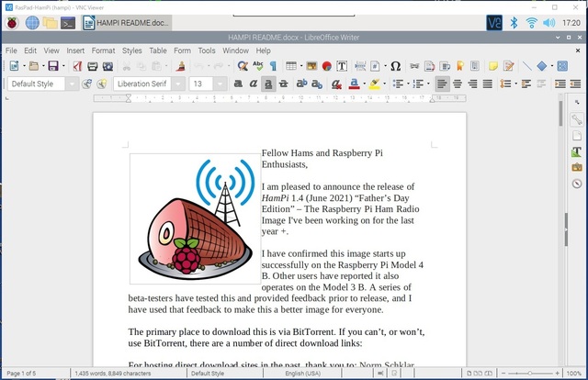Center align text
Screen dimensions: 588x380
pos(458,84)
